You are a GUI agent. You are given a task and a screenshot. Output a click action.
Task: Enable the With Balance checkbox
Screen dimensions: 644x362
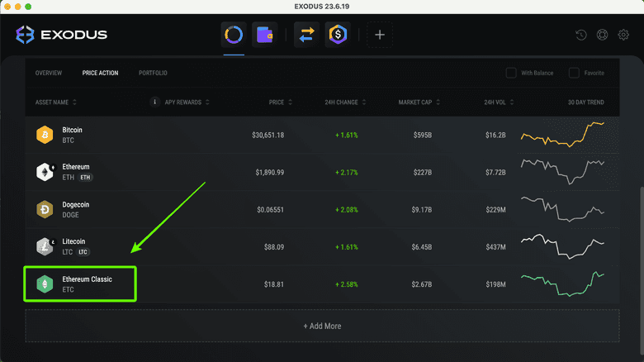pos(511,73)
